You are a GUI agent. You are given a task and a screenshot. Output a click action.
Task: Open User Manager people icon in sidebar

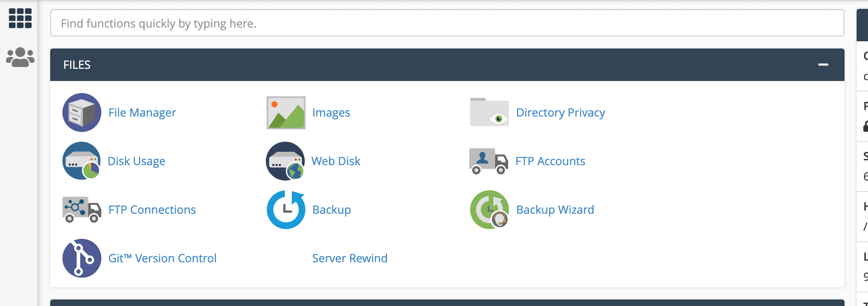point(20,57)
